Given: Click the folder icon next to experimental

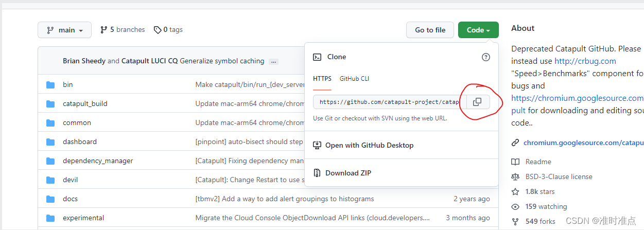Looking at the screenshot, I should (x=50, y=218).
